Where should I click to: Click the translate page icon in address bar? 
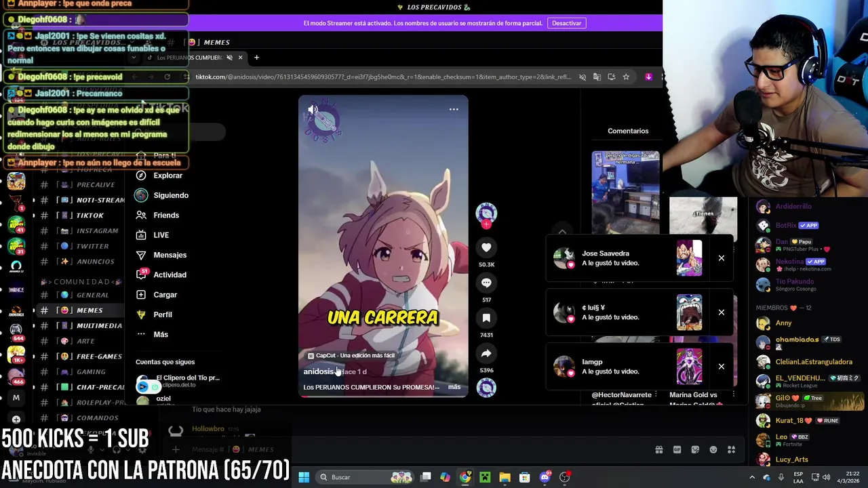click(597, 77)
